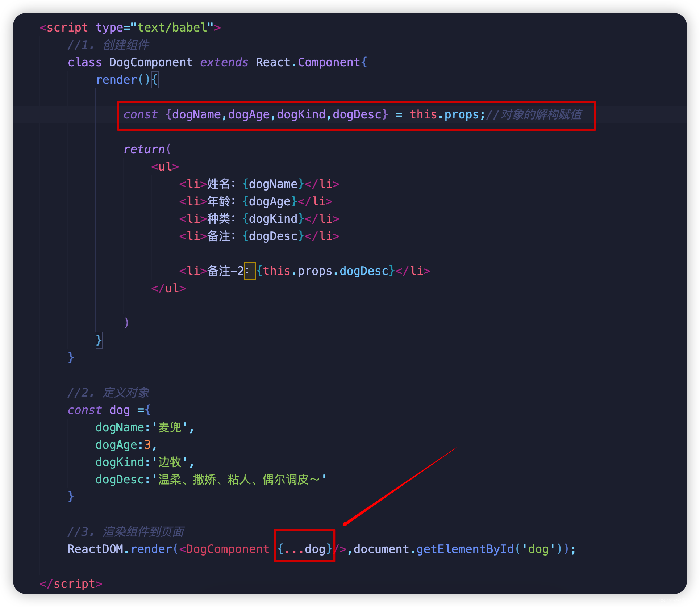The image size is (700, 607).
Task: Select the comment '//2. 定义对象'
Action: (108, 393)
